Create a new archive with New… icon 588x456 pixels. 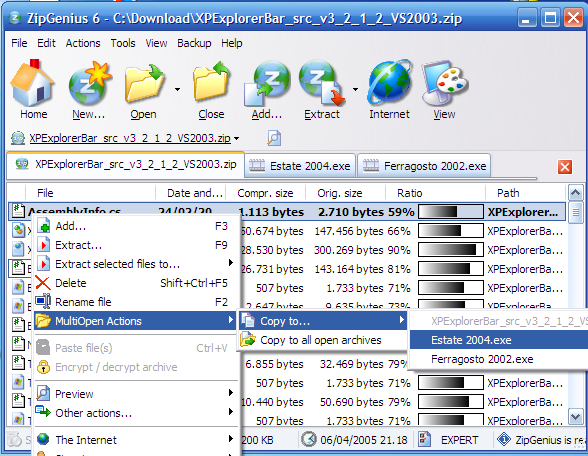(89, 83)
